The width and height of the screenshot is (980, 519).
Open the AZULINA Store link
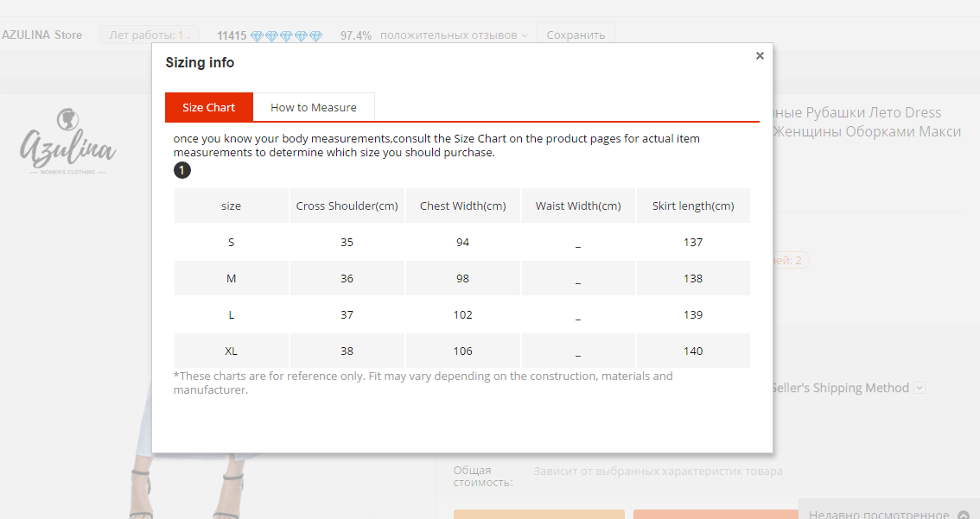click(x=41, y=35)
